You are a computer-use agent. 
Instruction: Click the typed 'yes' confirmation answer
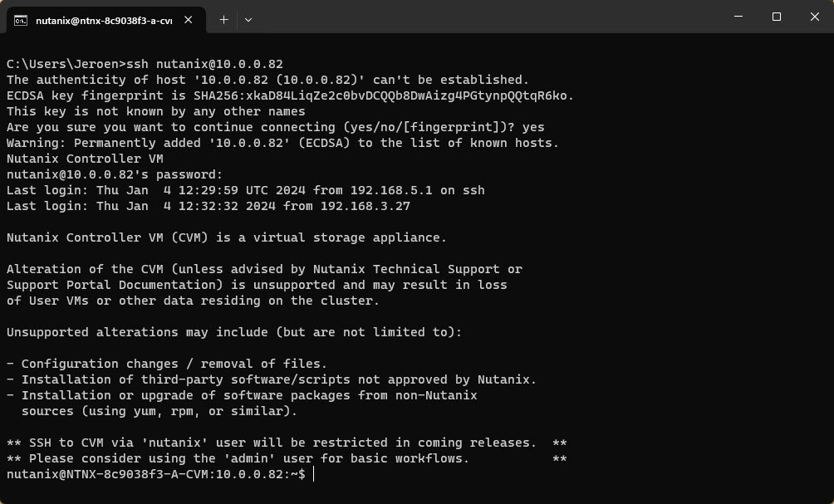(533, 128)
